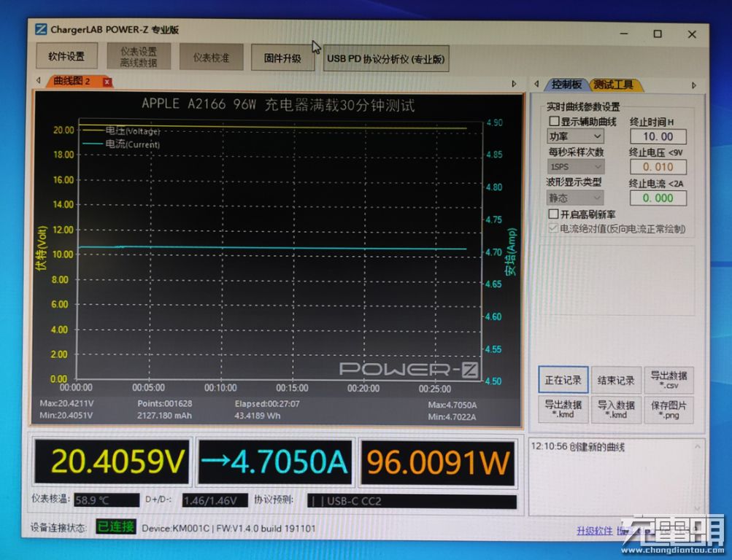Click Min:4.7022A current statistic
The width and height of the screenshot is (732, 560).
point(452,417)
